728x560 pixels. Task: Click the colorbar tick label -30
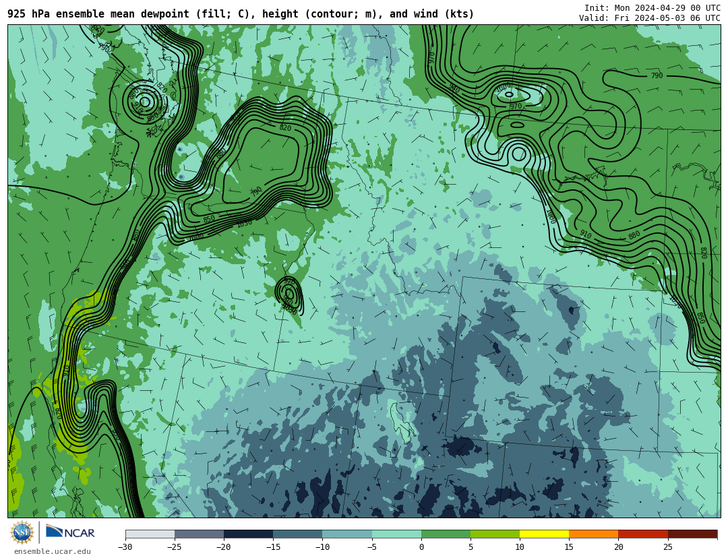(125, 547)
